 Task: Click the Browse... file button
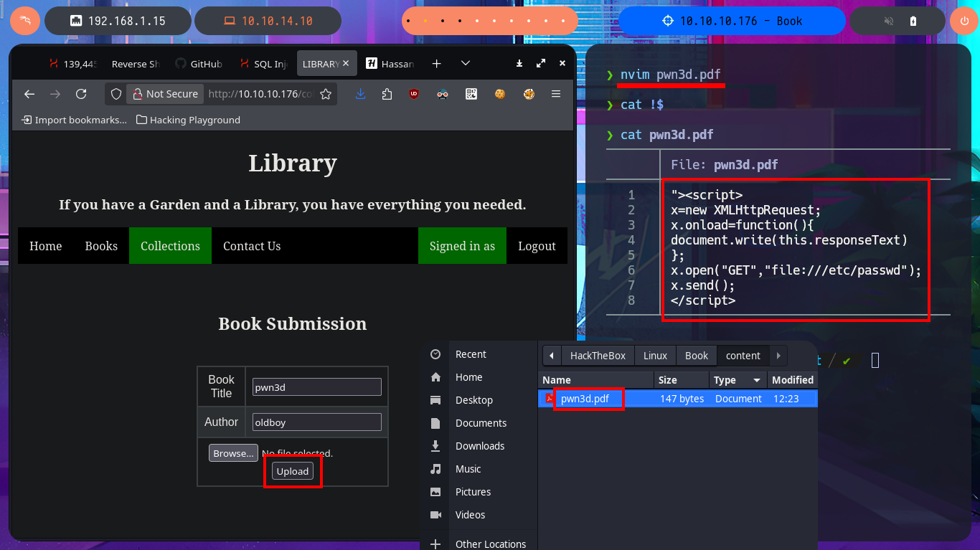(233, 453)
